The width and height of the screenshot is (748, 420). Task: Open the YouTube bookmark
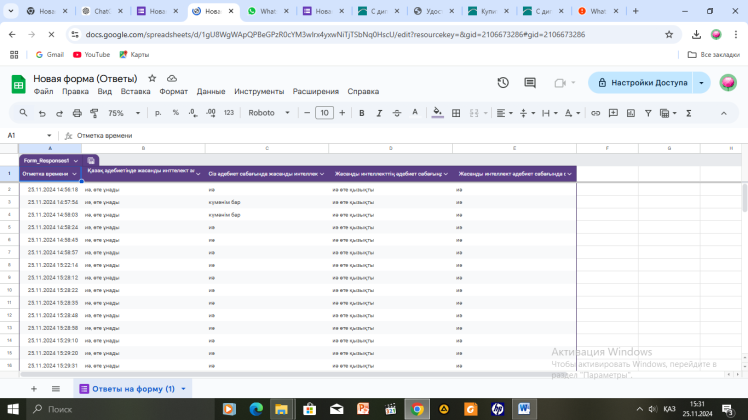click(92, 54)
